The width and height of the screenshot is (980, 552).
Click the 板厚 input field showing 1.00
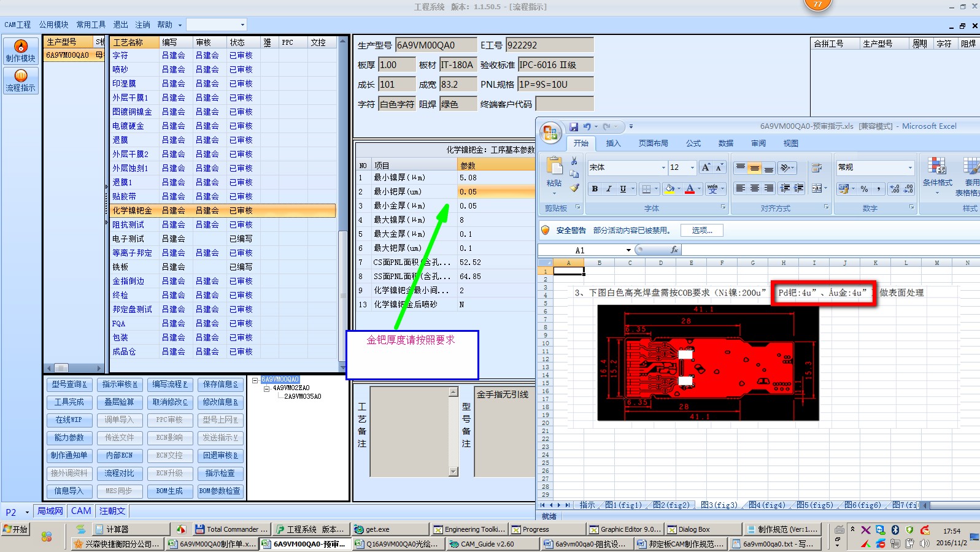point(396,65)
